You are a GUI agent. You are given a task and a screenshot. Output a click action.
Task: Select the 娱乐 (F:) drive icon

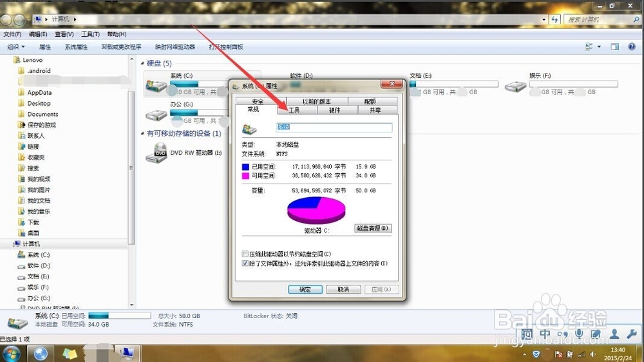click(515, 86)
